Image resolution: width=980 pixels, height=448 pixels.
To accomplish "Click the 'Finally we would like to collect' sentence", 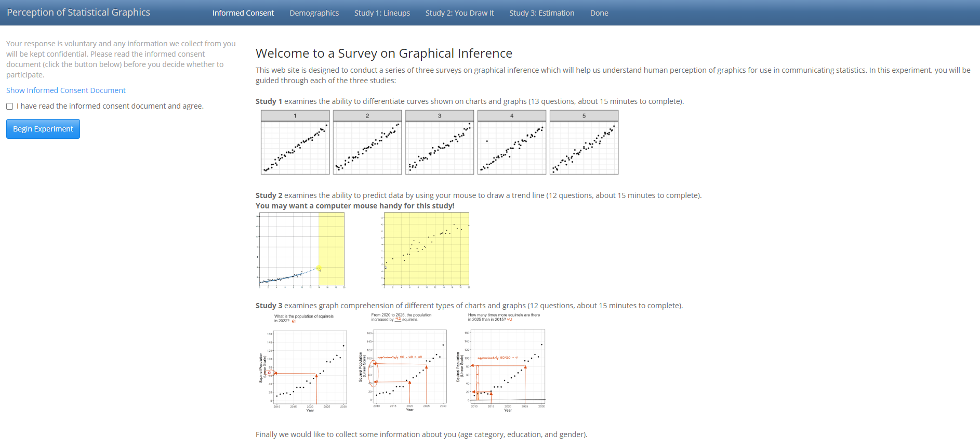I will click(x=421, y=434).
